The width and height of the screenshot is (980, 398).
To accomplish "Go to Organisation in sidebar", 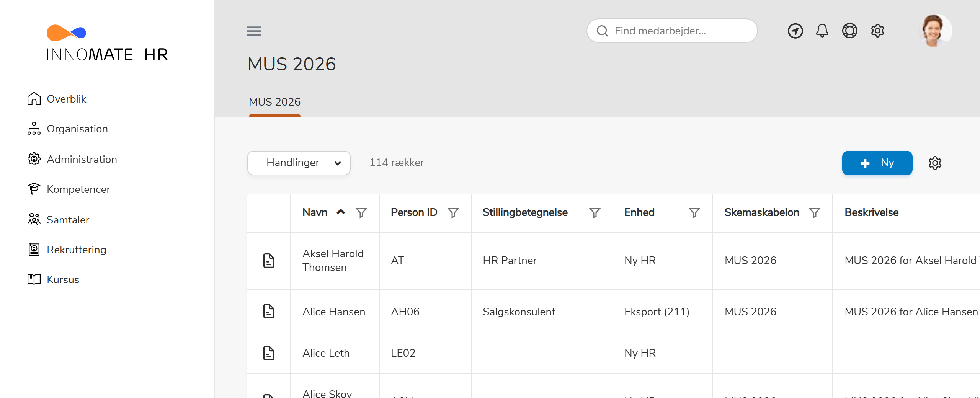I will click(77, 129).
